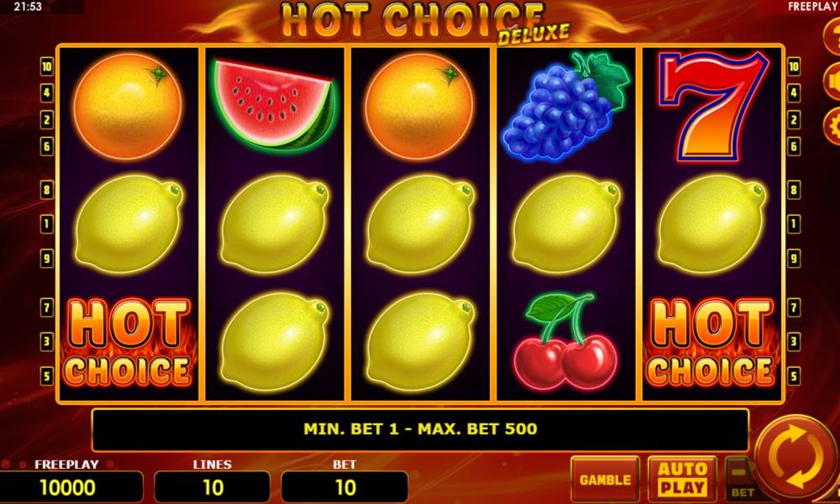This screenshot has width=840, height=504.
Task: Open the Lines value field
Action: pyautogui.click(x=213, y=487)
